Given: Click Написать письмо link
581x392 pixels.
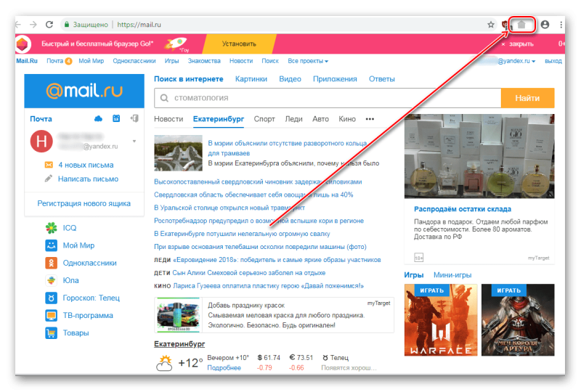Looking at the screenshot, I should (x=88, y=179).
